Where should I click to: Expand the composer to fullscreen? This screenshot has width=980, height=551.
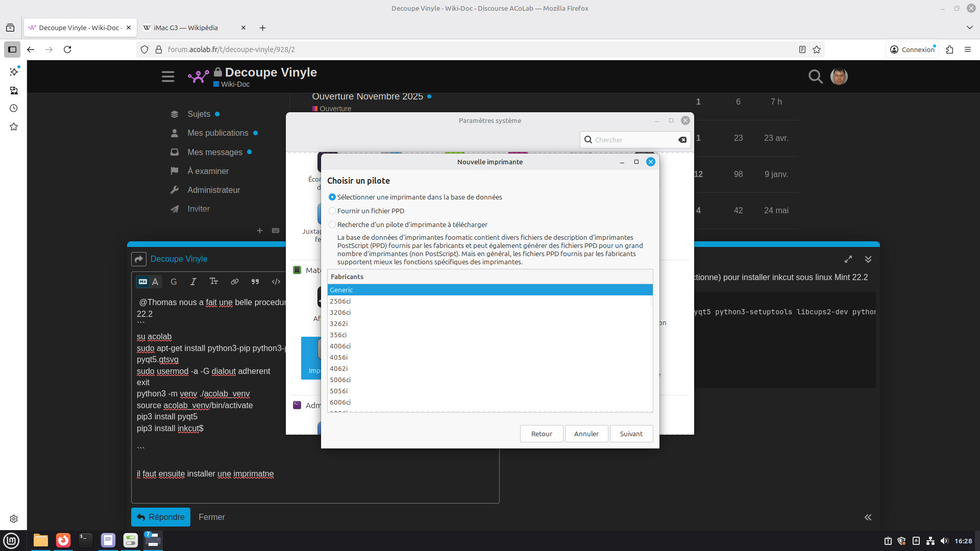click(848, 259)
